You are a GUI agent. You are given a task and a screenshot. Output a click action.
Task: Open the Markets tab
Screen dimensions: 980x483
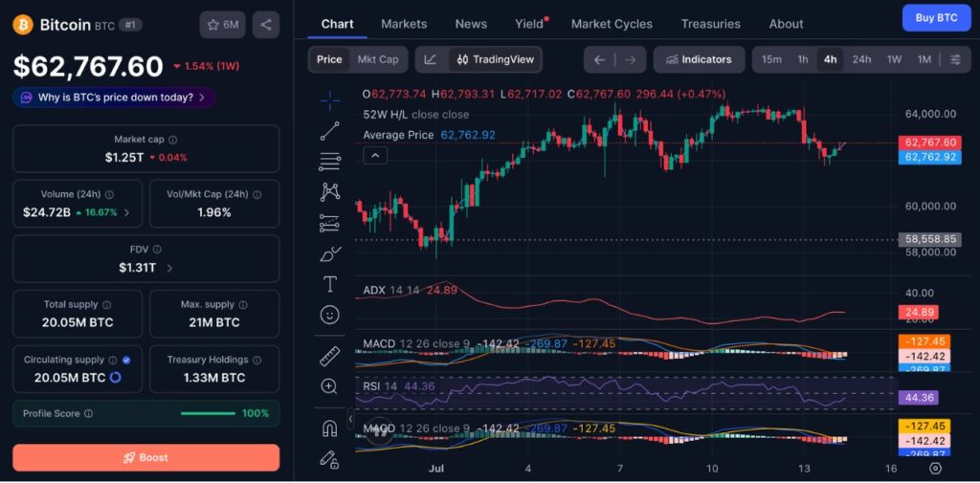404,24
